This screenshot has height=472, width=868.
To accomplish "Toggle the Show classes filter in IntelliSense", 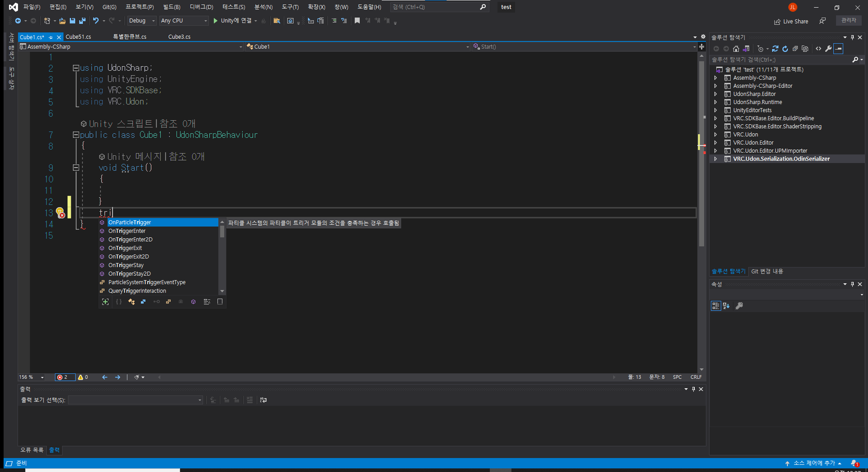I will [x=131, y=302].
